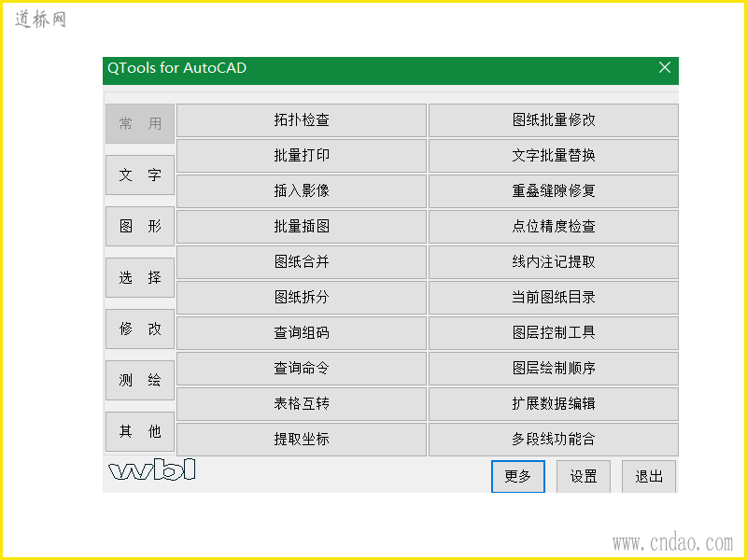This screenshot has width=747, height=560.
Task: Click the 多段线功能合 button
Action: click(554, 440)
